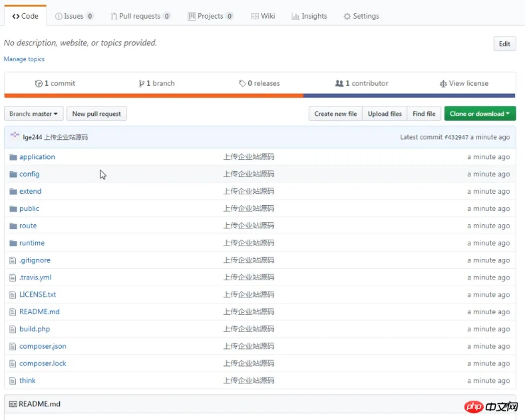Click the runtime folder icon

[x=13, y=243]
